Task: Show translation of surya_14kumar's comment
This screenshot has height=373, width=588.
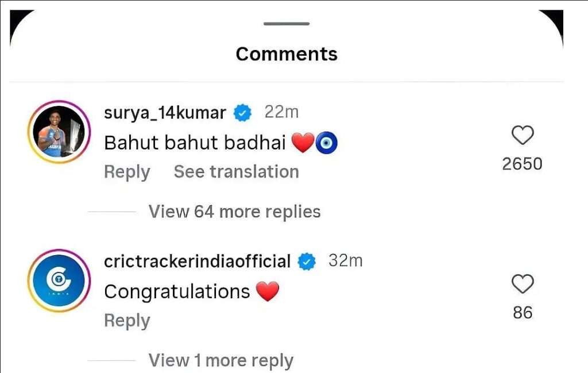Action: tap(236, 172)
